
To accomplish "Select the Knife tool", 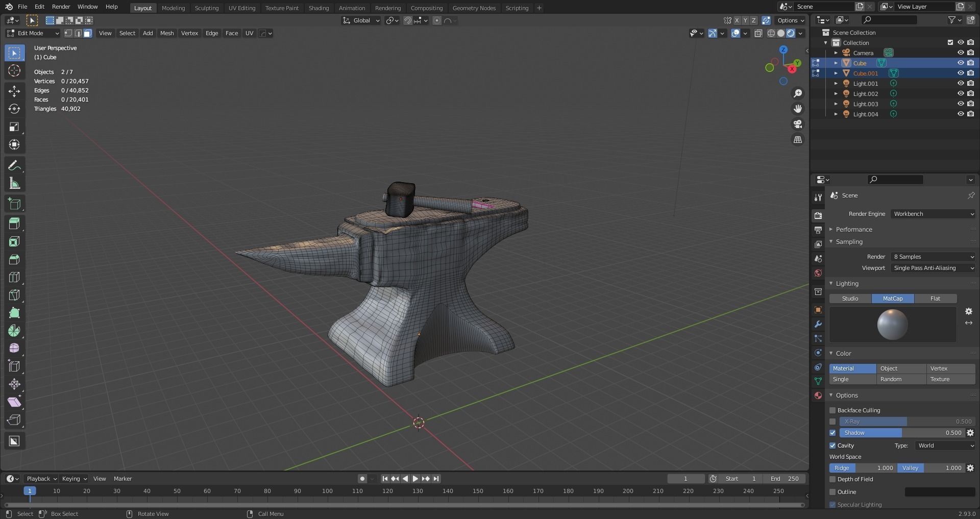I will [x=14, y=295].
